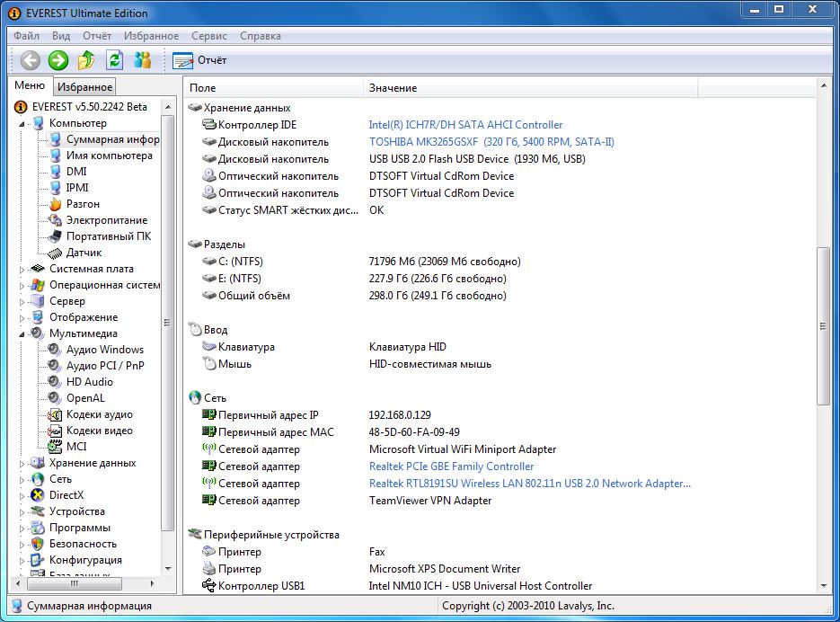The height and width of the screenshot is (622, 840).
Task: Click the green Back arrow toolbar icon
Action: [x=31, y=60]
